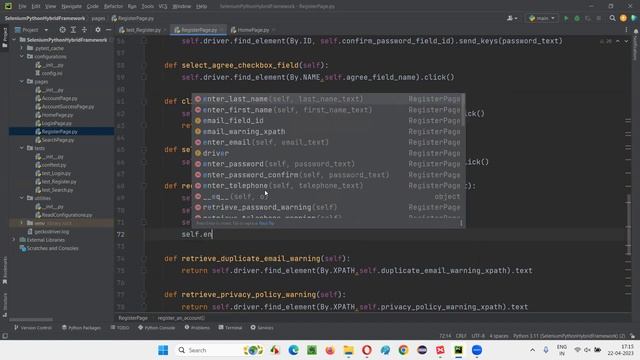This screenshot has width=640, height=360.
Task: Open the Tools menu
Action: tap(147, 6)
